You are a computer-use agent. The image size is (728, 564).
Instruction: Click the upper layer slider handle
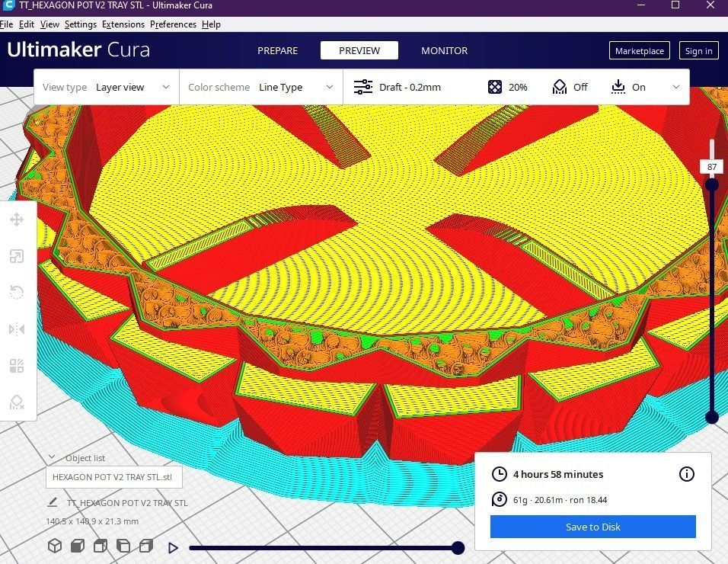(x=712, y=184)
